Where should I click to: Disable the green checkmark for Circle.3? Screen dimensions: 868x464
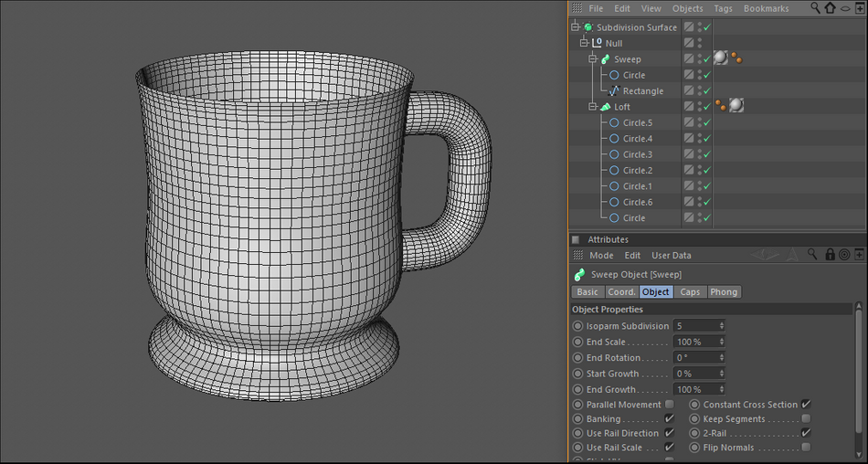[x=706, y=154]
